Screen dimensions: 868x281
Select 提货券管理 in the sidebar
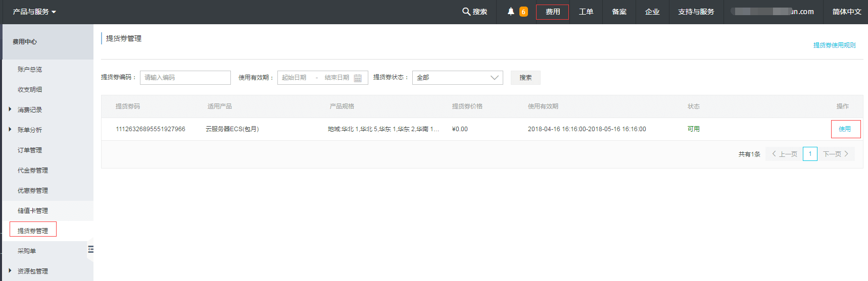[33, 231]
